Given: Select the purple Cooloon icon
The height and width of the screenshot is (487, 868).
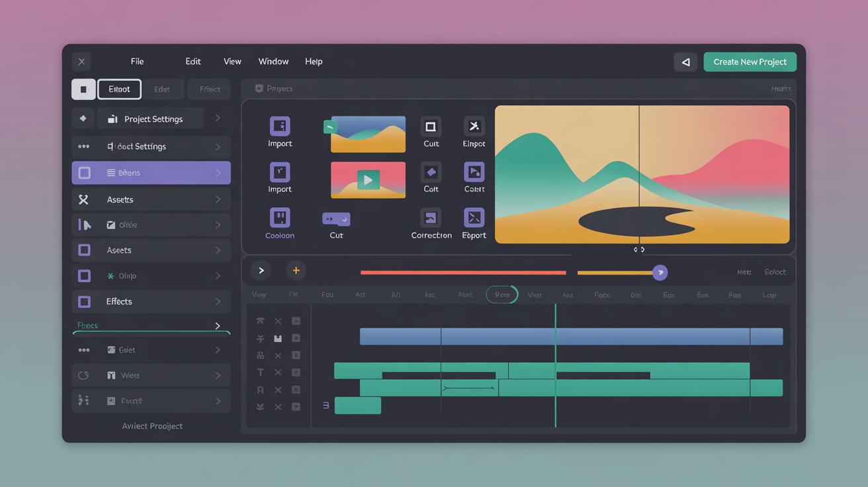Looking at the screenshot, I should click(x=280, y=218).
